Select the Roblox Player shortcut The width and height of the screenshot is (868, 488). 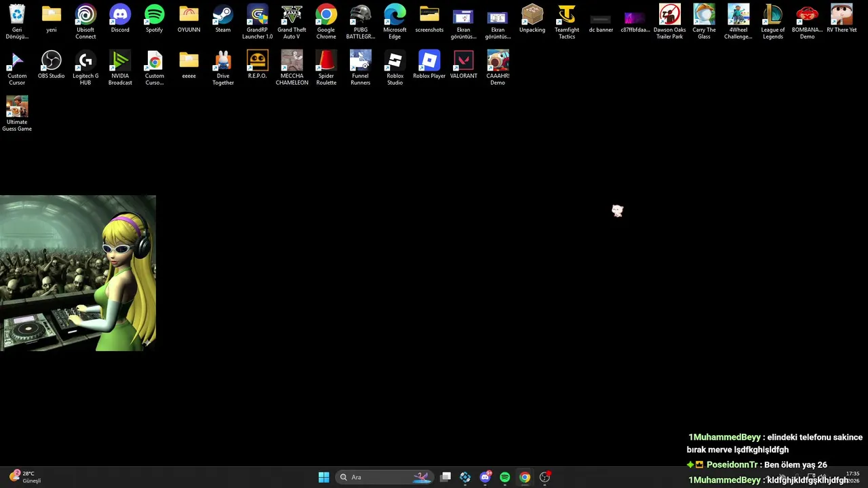[x=429, y=64]
